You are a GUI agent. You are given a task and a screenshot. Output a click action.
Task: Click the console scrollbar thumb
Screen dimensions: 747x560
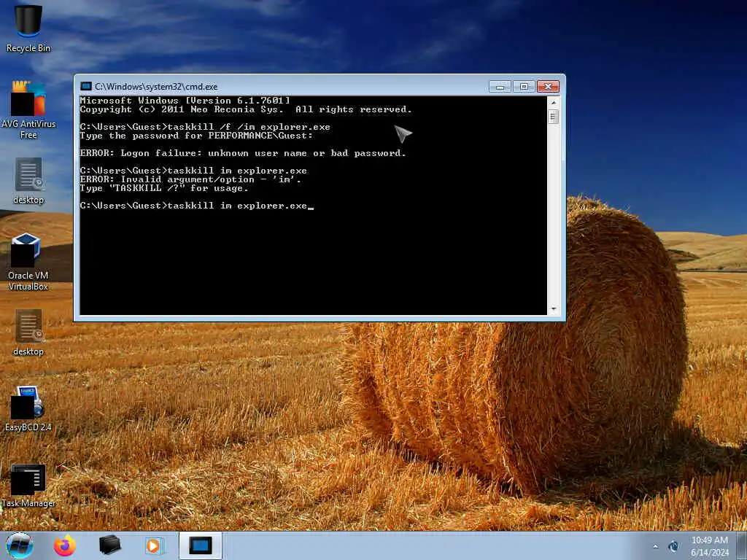pos(553,117)
